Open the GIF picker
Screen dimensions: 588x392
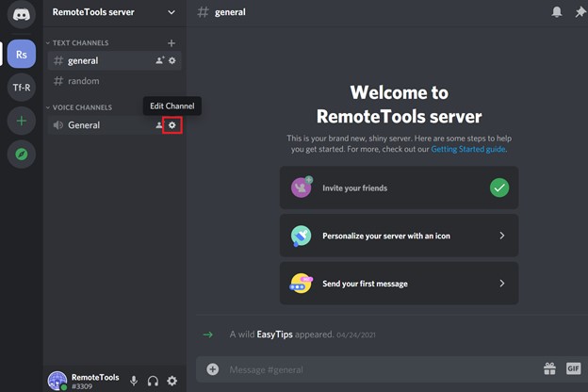tap(573, 368)
